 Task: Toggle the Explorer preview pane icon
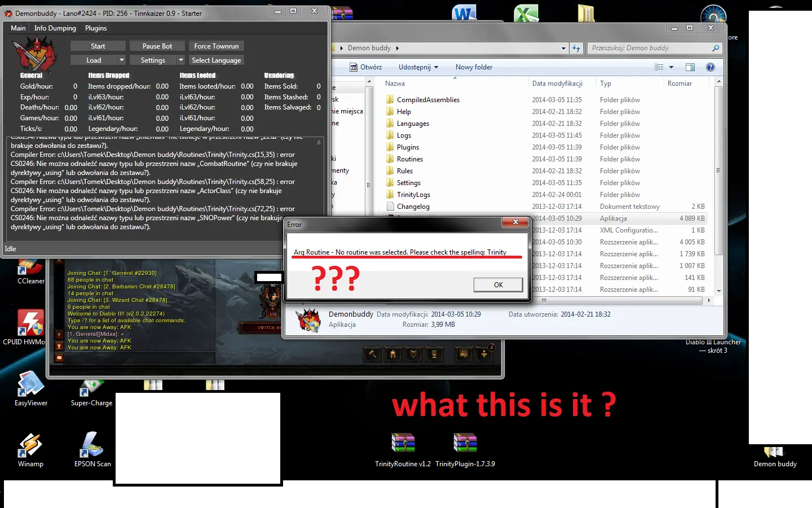click(x=690, y=67)
